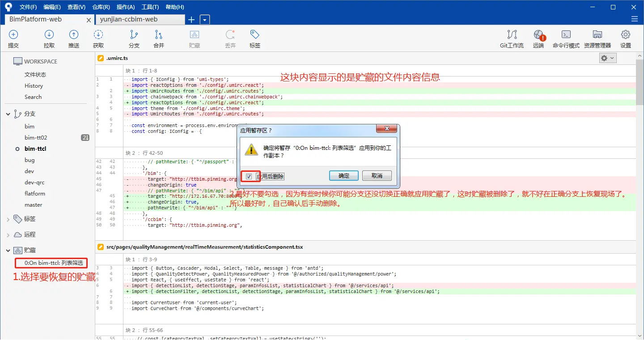Open the 帮助(H) menu
Image resolution: width=644 pixels, height=340 pixels.
(x=175, y=7)
